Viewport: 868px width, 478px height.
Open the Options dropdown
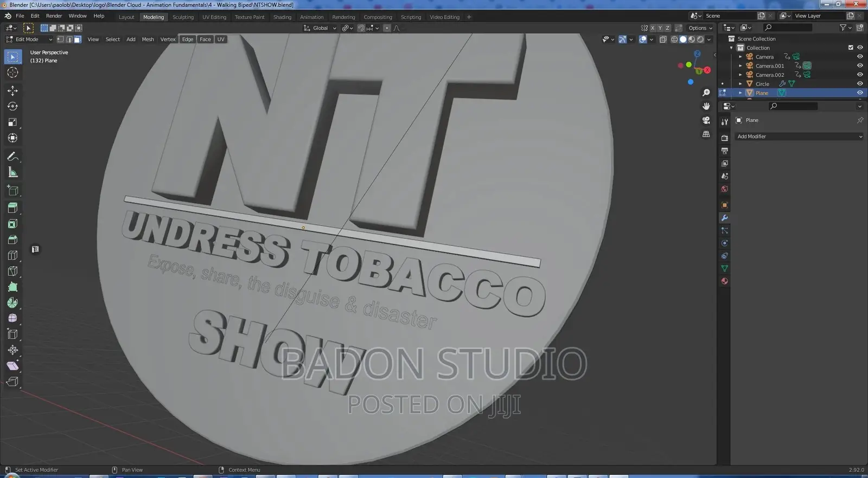pyautogui.click(x=700, y=28)
